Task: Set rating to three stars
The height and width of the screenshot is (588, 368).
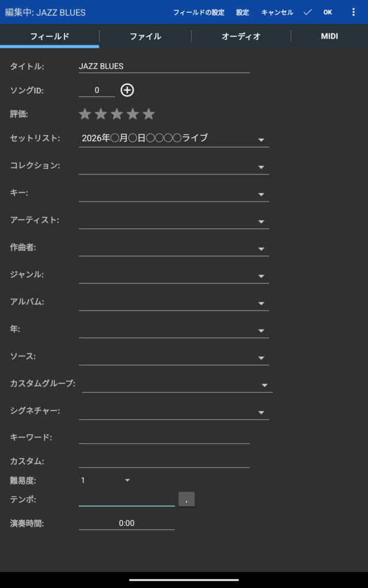Action: tap(117, 114)
